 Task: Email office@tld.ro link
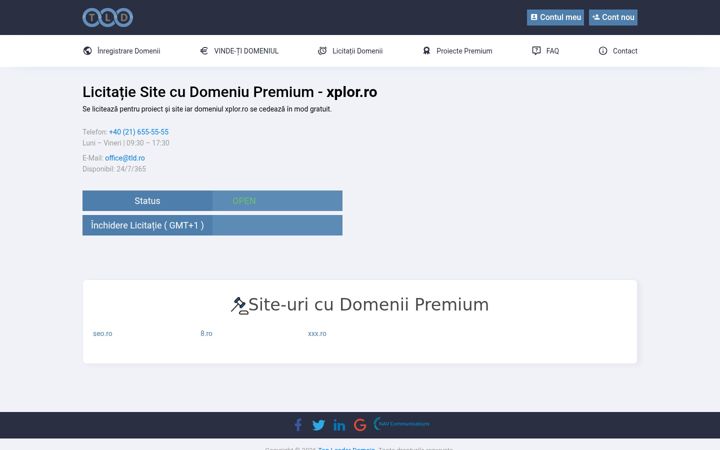click(x=125, y=158)
